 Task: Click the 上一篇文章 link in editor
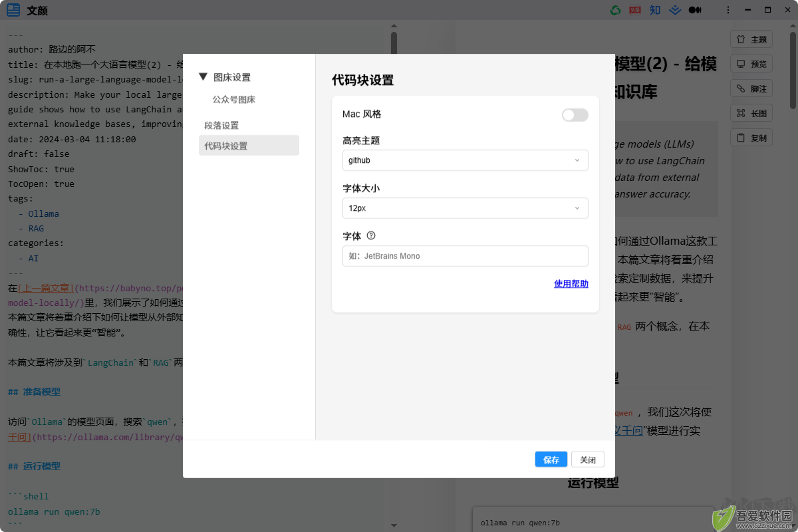pyautogui.click(x=46, y=289)
